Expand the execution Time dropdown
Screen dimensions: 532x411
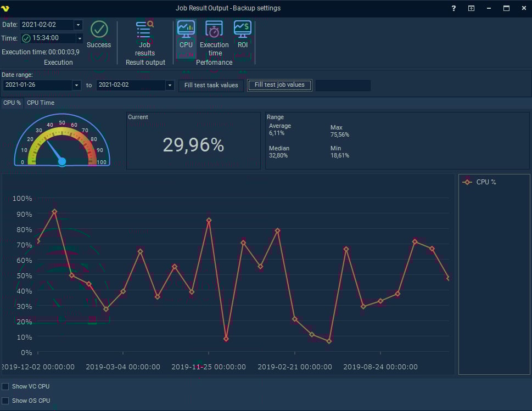79,38
